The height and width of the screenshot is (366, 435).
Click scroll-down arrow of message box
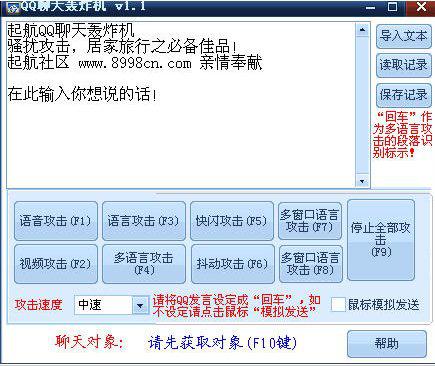coord(362,181)
